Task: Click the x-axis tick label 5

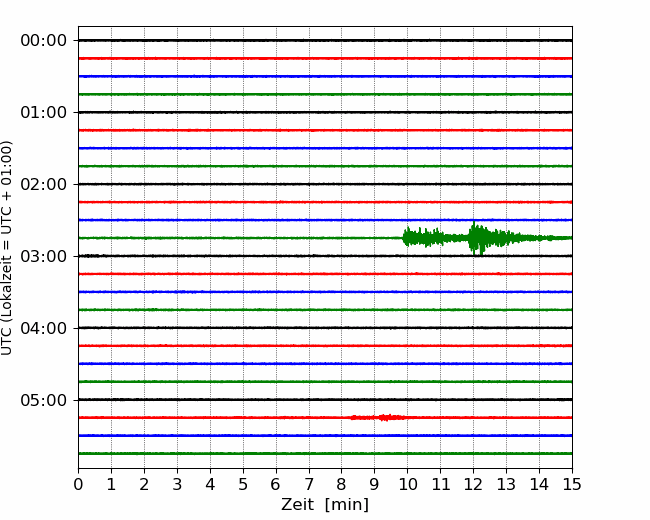Action: (x=243, y=484)
